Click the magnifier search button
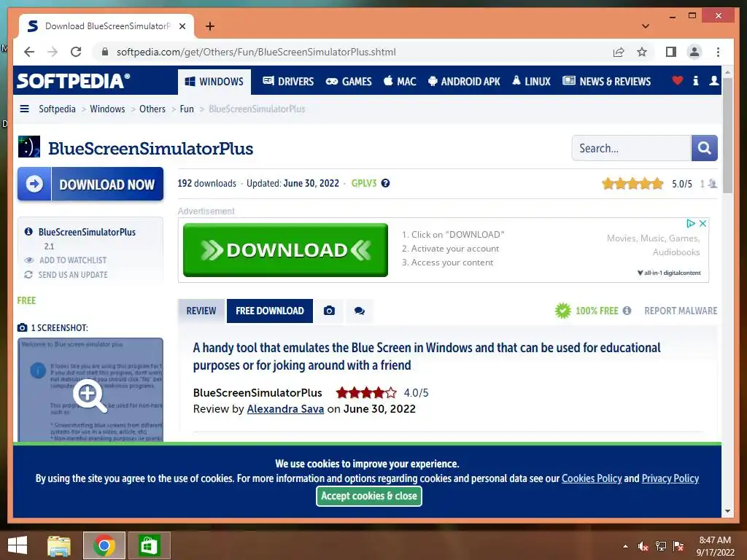 [x=704, y=148]
